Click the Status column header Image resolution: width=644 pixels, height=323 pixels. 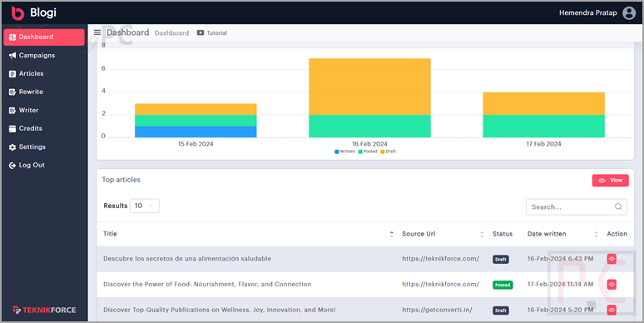pyautogui.click(x=503, y=234)
